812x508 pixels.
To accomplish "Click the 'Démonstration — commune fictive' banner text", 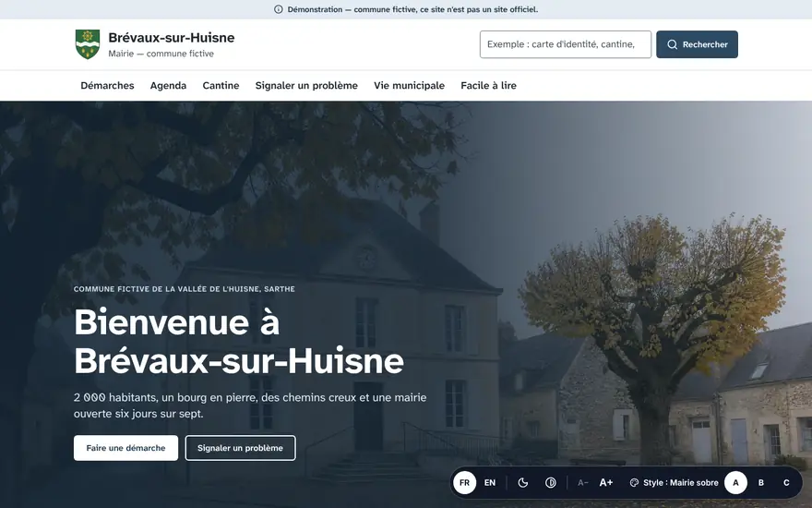I will click(x=412, y=9).
